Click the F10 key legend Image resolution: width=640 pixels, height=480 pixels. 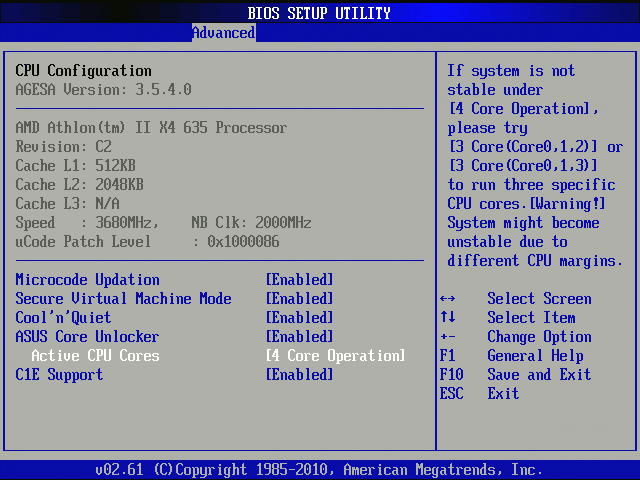[x=451, y=374]
